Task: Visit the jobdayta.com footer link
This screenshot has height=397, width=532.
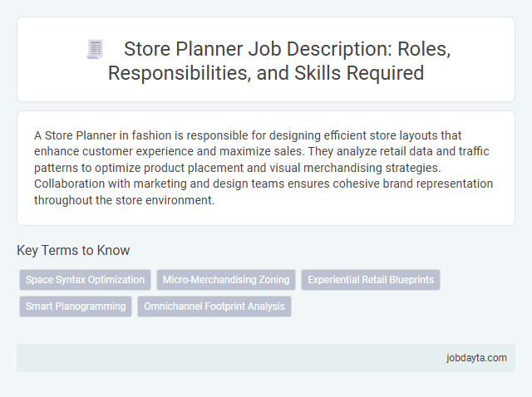Action: [476, 358]
